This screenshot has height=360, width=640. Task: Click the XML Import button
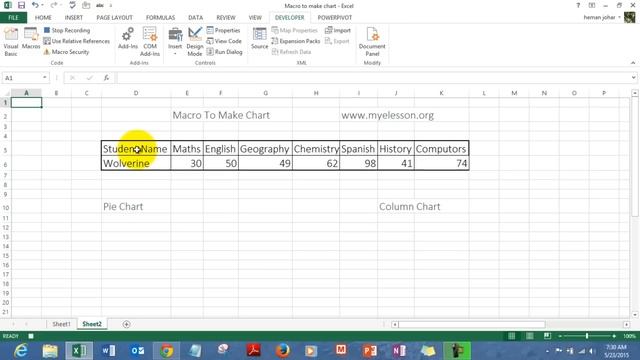click(x=338, y=30)
